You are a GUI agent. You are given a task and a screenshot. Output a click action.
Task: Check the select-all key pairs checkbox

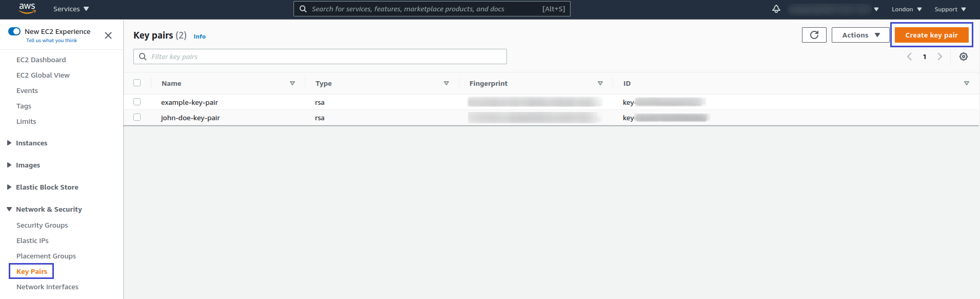click(137, 83)
